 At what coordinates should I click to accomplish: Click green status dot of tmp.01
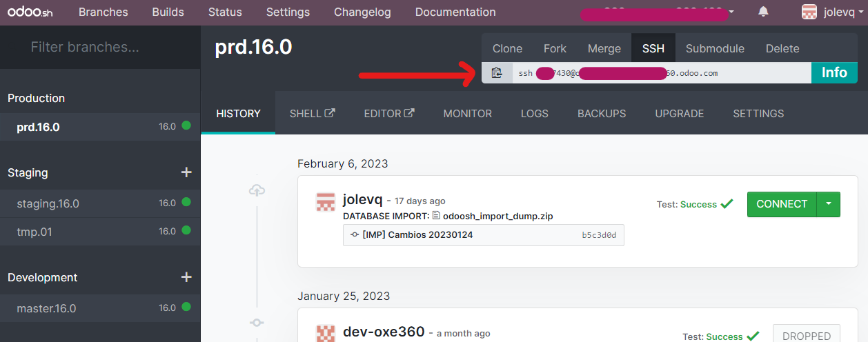[x=186, y=231]
